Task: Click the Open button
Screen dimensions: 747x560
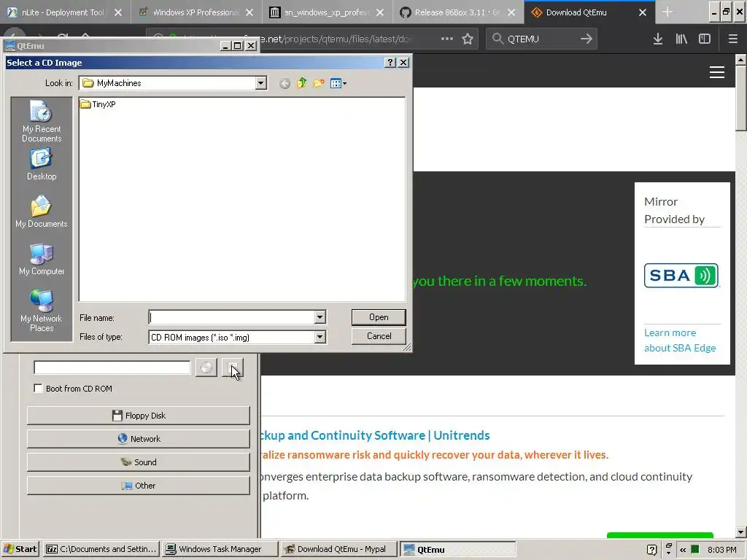Action: tap(379, 317)
